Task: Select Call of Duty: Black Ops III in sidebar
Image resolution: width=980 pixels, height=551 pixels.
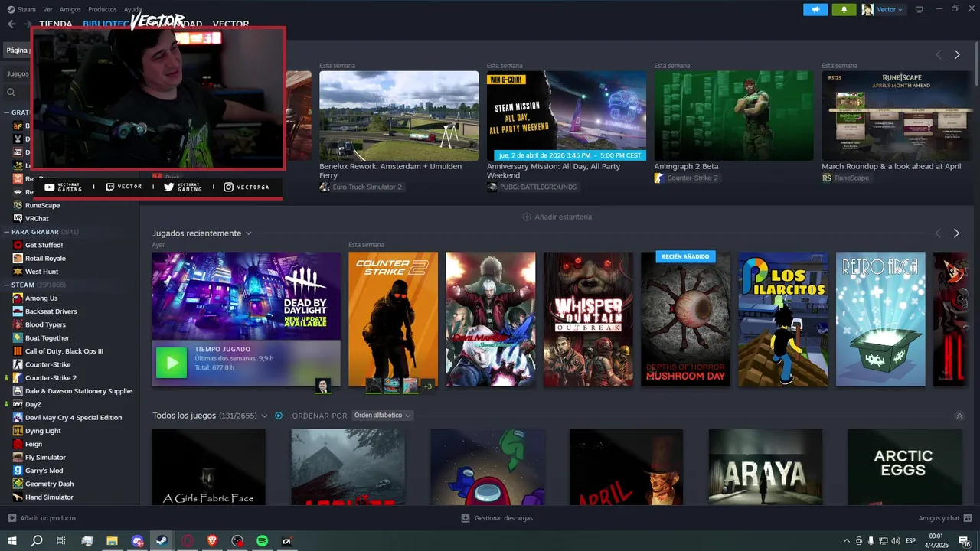Action: pos(64,351)
